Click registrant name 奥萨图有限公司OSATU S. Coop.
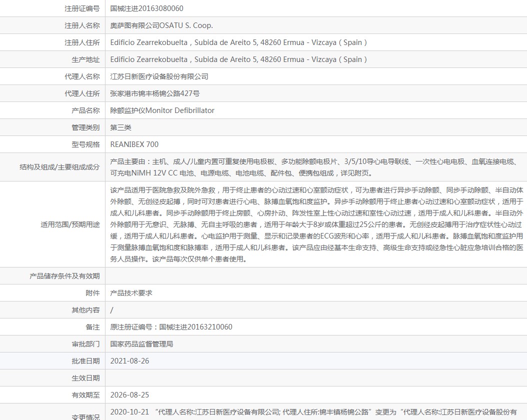This screenshot has width=527, height=420. [x=161, y=25]
